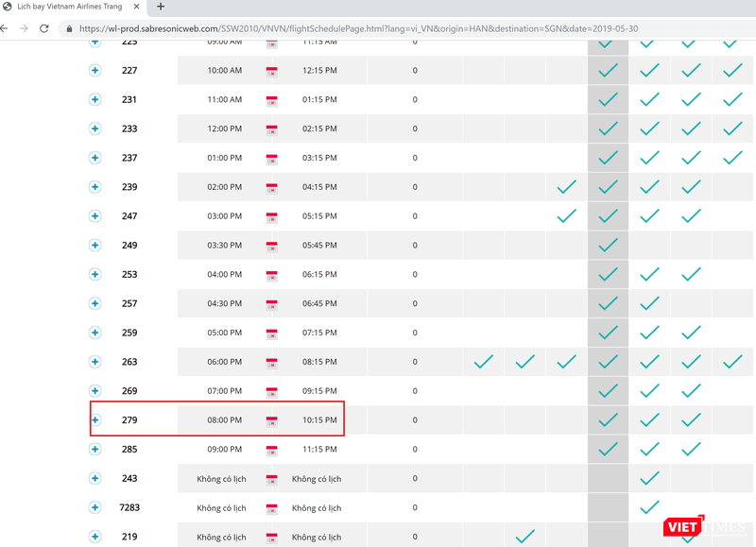Expand flight 285 row details
756x547 pixels.
pyautogui.click(x=95, y=450)
